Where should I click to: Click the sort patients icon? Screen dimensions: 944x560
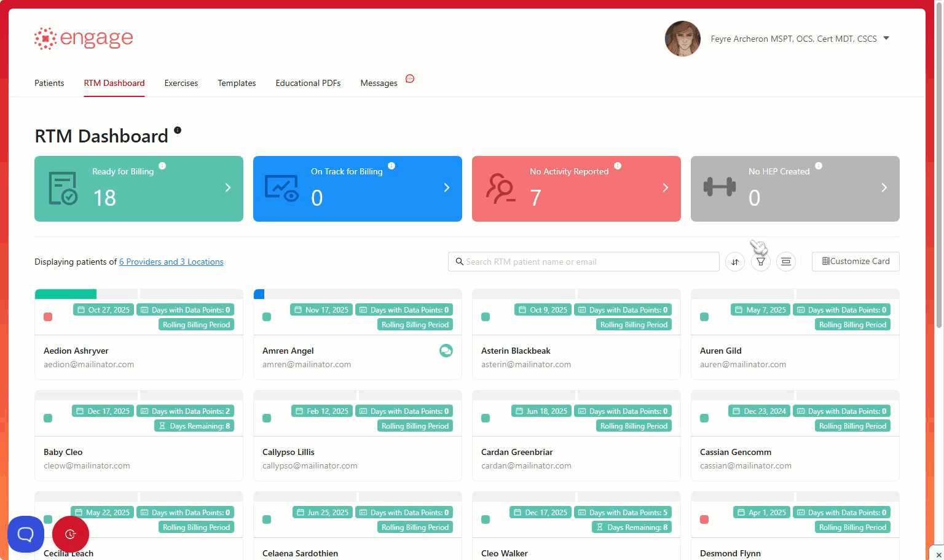(x=735, y=262)
